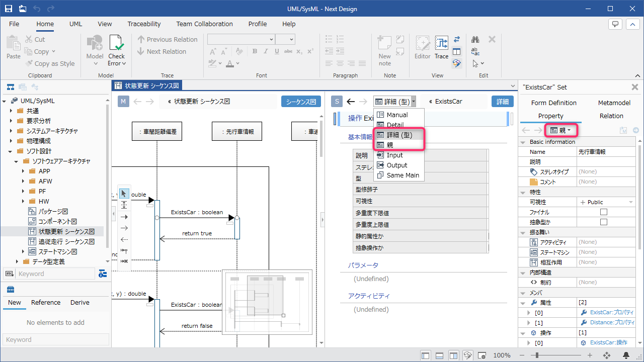Screen dimensions: 644x362
Task: Click the M pane badge icon
Action: click(123, 102)
